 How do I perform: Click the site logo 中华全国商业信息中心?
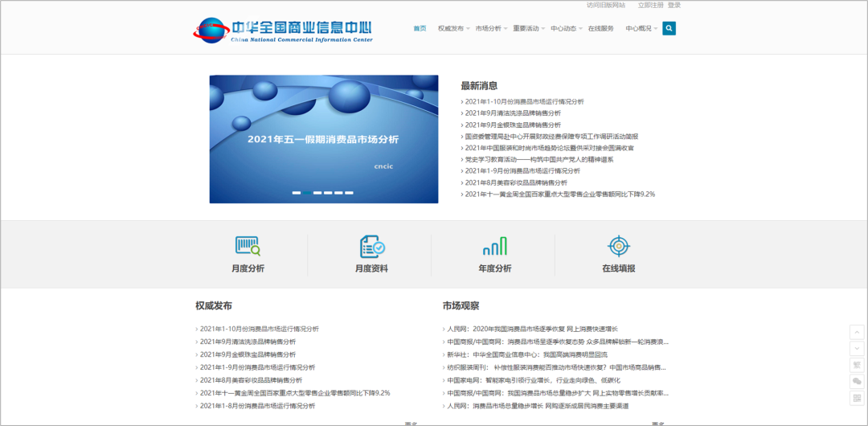[x=284, y=30]
